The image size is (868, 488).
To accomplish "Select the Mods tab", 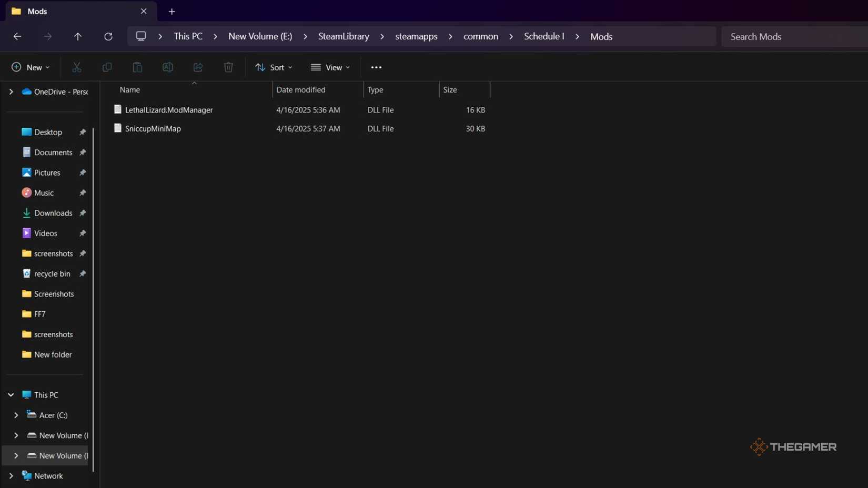I will (x=74, y=11).
